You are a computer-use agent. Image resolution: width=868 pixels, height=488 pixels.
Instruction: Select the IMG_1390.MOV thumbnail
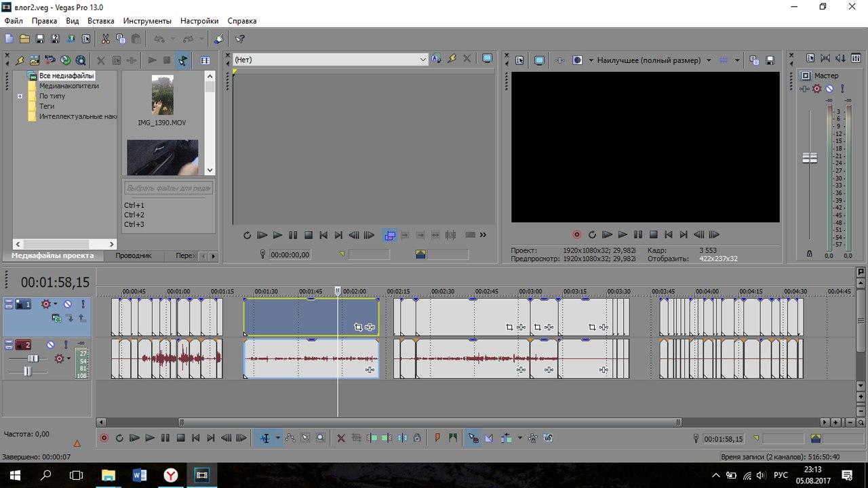tap(162, 95)
